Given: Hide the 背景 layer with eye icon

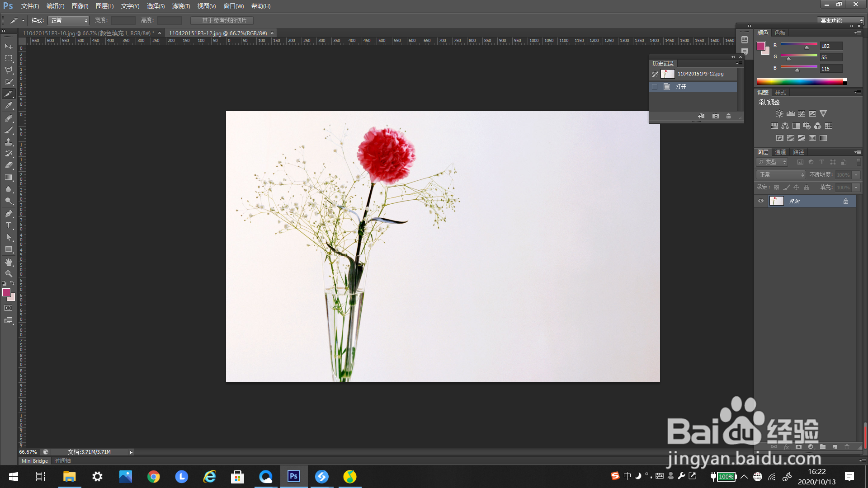Looking at the screenshot, I should click(761, 201).
